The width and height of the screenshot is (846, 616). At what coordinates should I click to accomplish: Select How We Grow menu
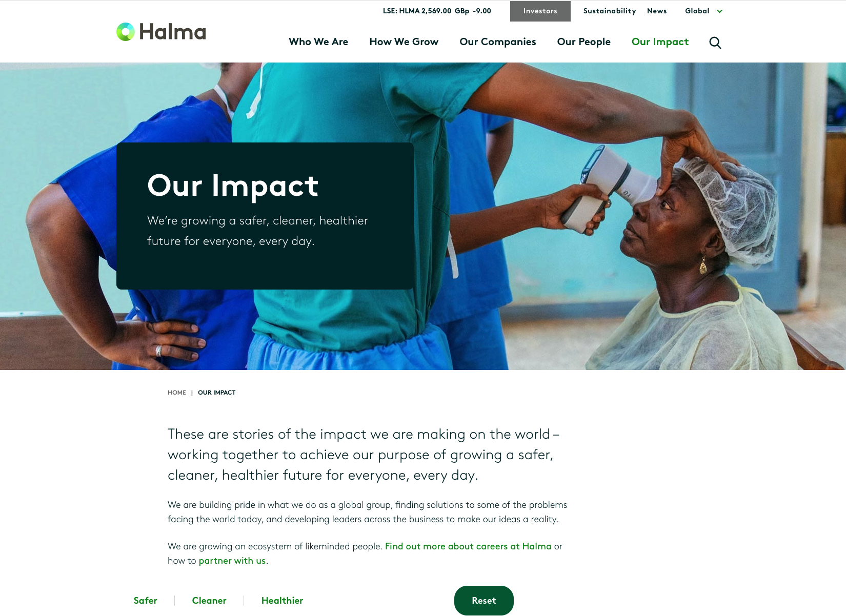click(x=404, y=42)
